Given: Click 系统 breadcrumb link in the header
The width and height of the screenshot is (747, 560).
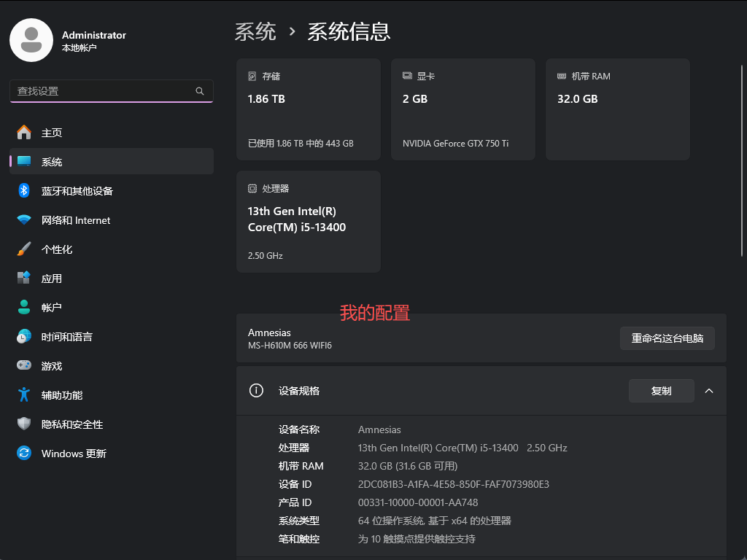Looking at the screenshot, I should [x=255, y=31].
